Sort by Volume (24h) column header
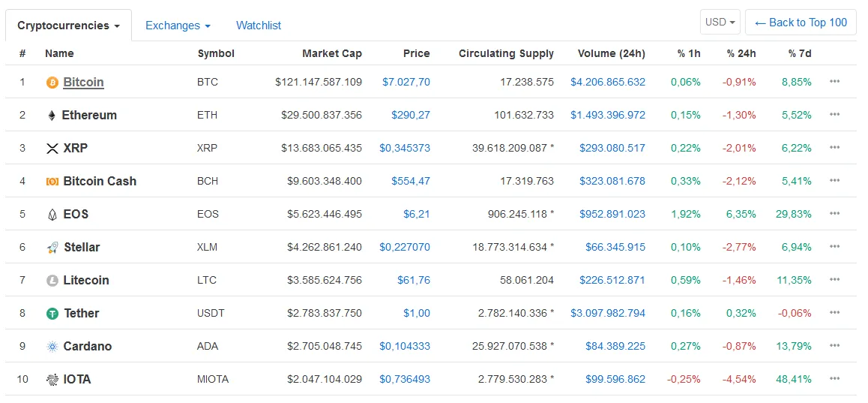The image size is (868, 403). point(611,54)
